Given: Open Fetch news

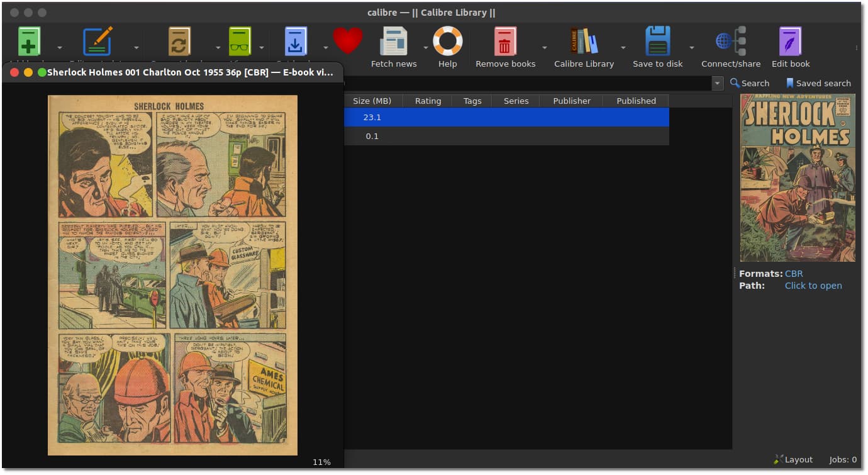Looking at the screenshot, I should point(394,40).
